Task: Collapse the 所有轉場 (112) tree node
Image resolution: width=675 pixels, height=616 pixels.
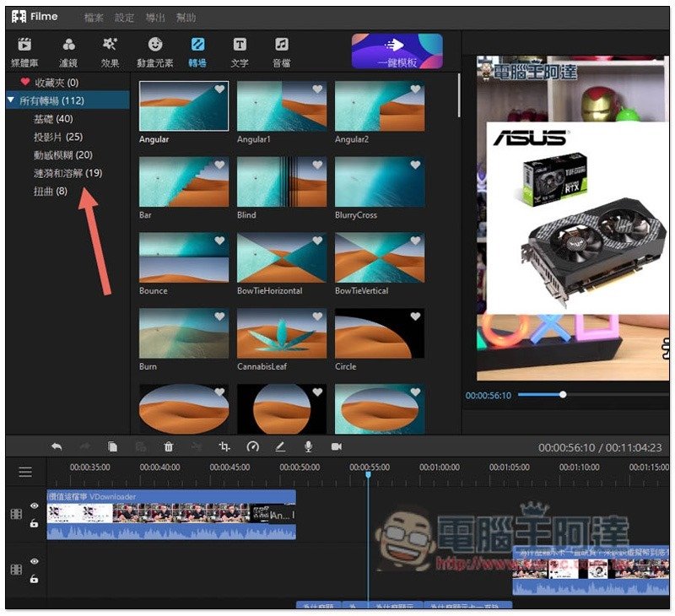Action: [x=10, y=100]
